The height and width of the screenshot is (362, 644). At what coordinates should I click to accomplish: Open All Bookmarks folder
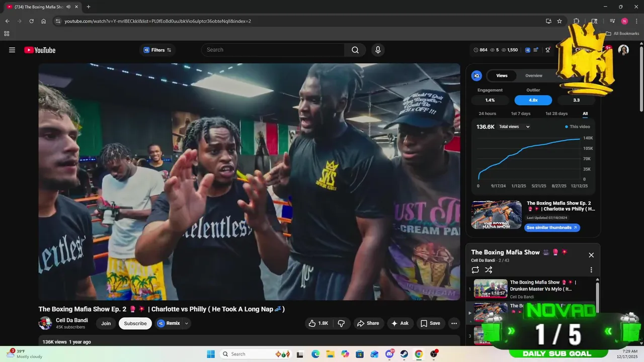point(622,34)
